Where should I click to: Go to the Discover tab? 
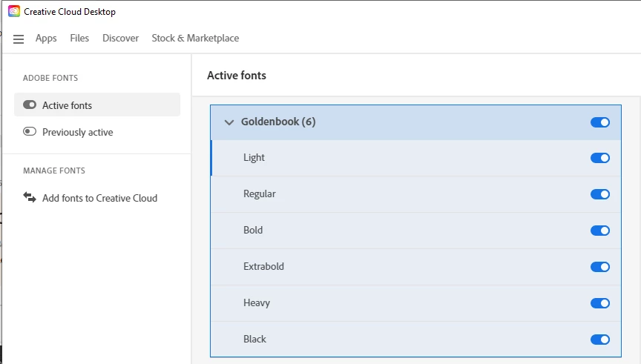(x=120, y=39)
